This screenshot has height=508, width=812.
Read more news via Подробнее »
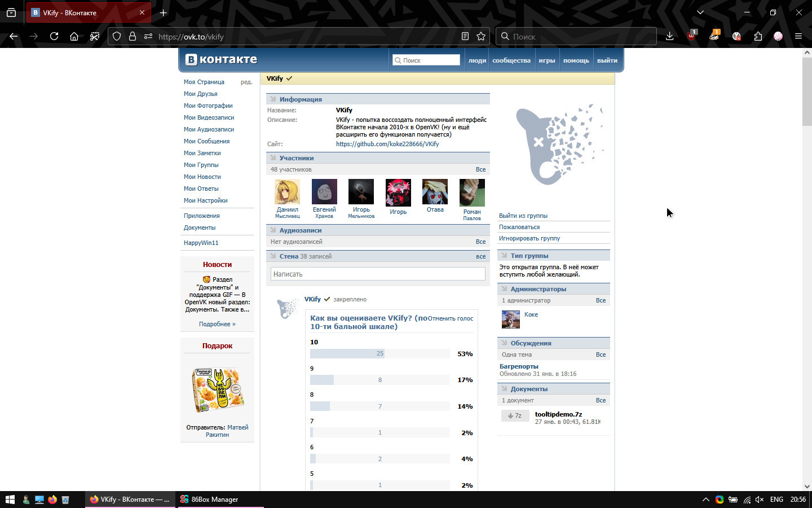217,324
